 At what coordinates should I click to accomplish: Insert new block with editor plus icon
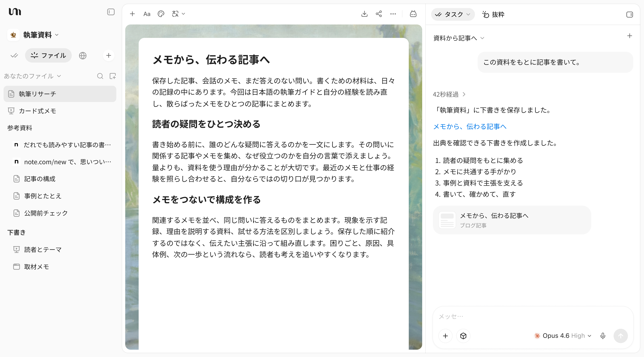[x=132, y=14]
